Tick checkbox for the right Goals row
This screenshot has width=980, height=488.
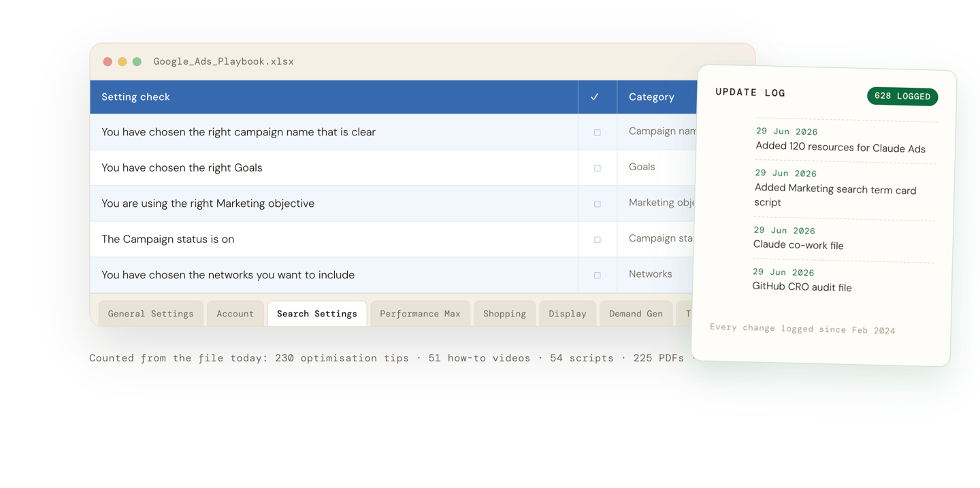click(597, 168)
